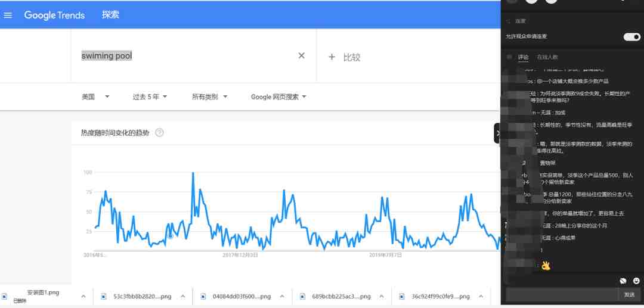Image resolution: width=644 pixels, height=308 pixels.
Task: Open the 过去 5 年 time range dropdown
Action: (x=150, y=97)
